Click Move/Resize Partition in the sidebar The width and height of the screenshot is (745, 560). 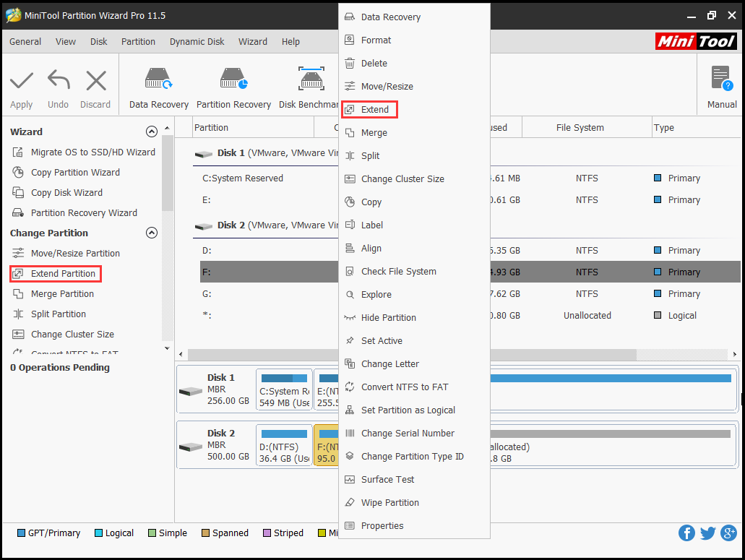[75, 253]
